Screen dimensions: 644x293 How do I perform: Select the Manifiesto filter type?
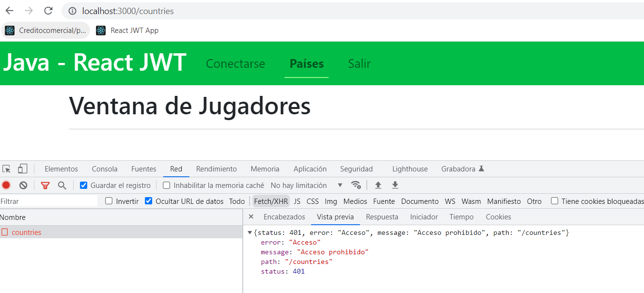(504, 201)
